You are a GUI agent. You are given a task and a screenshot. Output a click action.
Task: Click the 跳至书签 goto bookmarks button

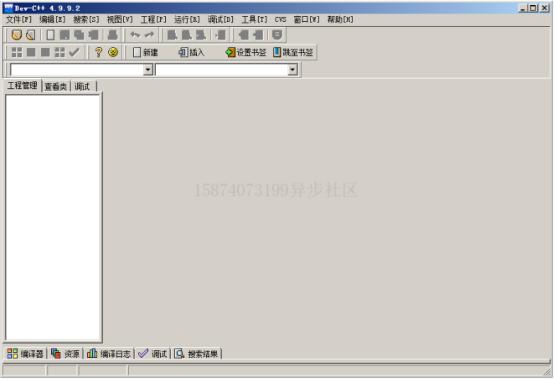coord(293,52)
